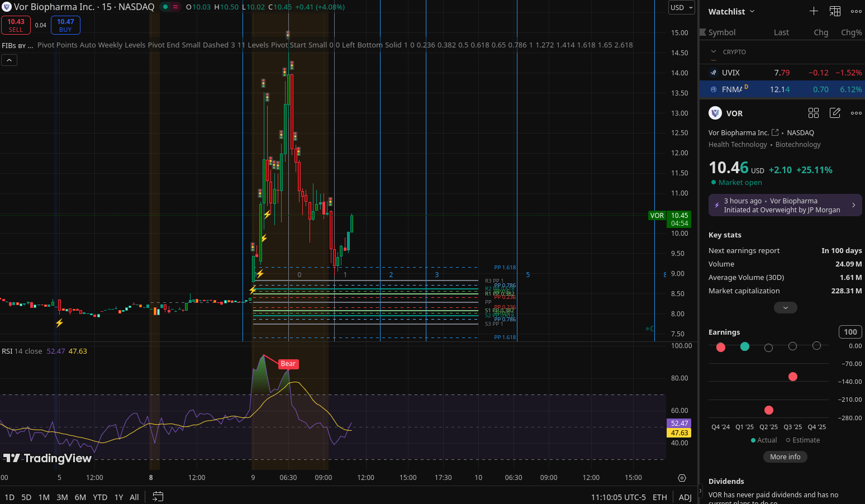The width and height of the screenshot is (865, 504).
Task: Open the VOR details more options menu
Action: pyautogui.click(x=856, y=113)
